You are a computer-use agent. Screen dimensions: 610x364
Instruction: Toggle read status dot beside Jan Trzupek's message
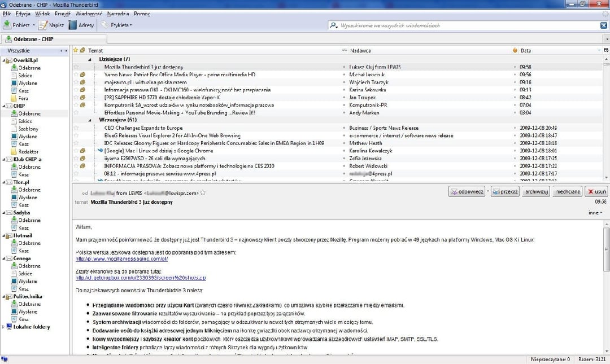345,97
